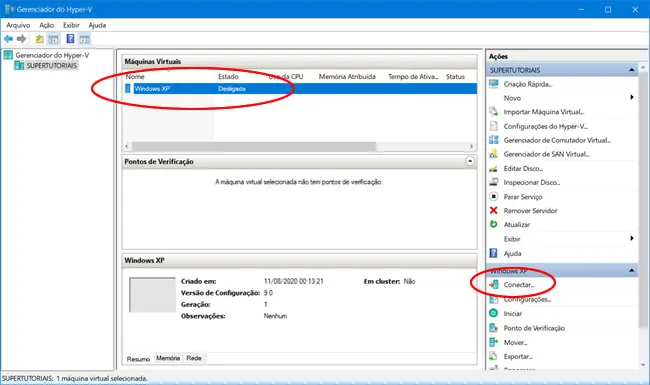Sort by the Memória Atribuída column header
This screenshot has height=385, width=650.
point(347,77)
